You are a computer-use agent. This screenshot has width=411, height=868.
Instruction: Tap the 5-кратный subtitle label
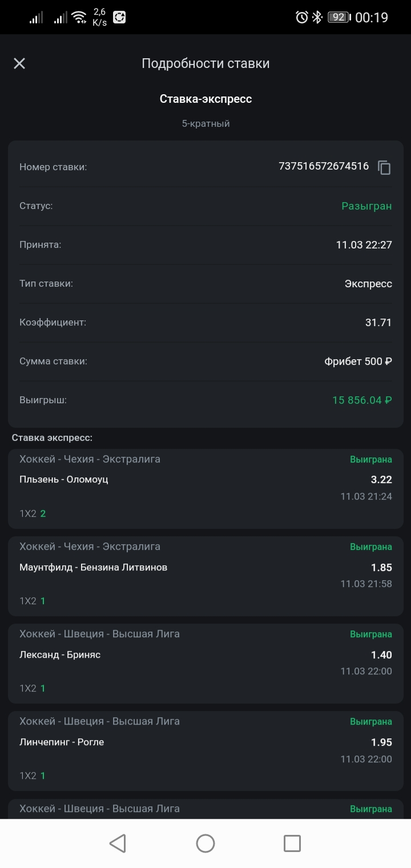click(x=205, y=123)
